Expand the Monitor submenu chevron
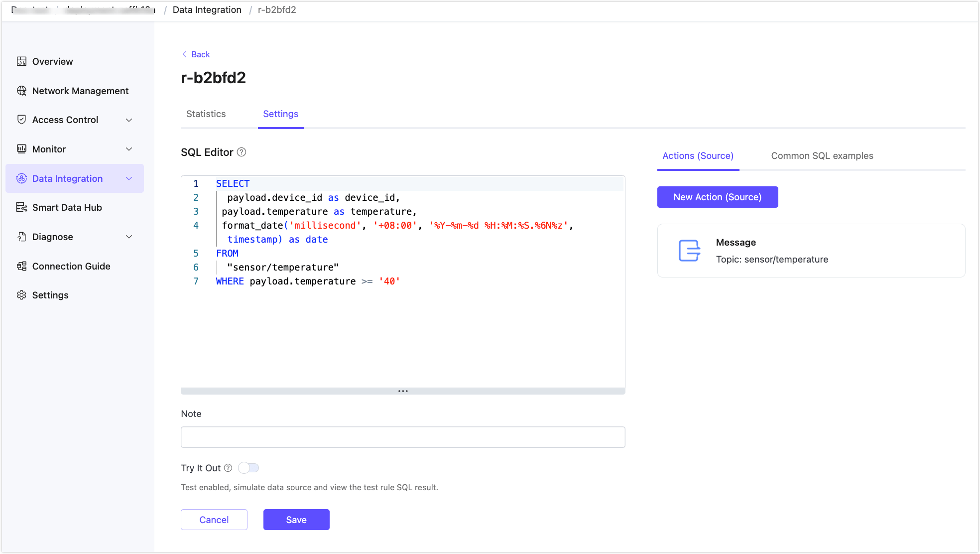 pyautogui.click(x=129, y=149)
